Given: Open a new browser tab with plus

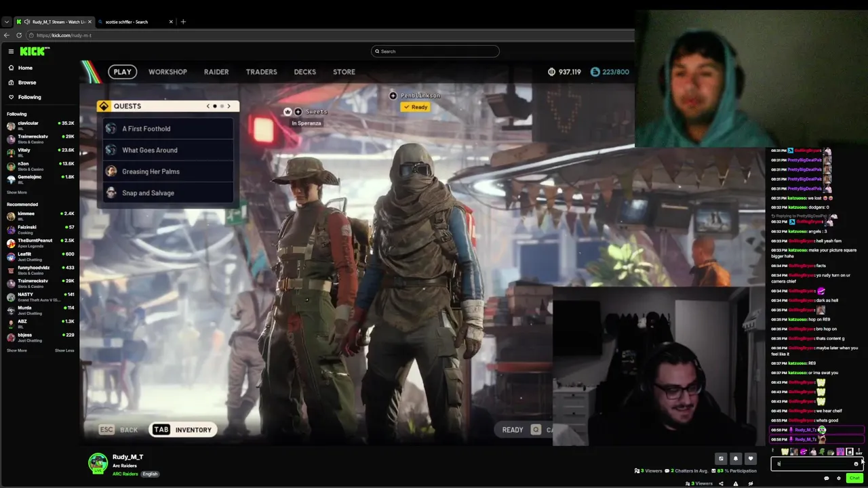Looking at the screenshot, I should (x=183, y=22).
